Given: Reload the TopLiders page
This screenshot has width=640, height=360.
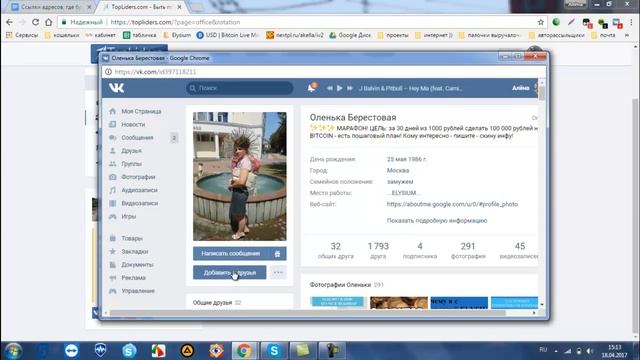Looking at the screenshot, I should click(36, 22).
